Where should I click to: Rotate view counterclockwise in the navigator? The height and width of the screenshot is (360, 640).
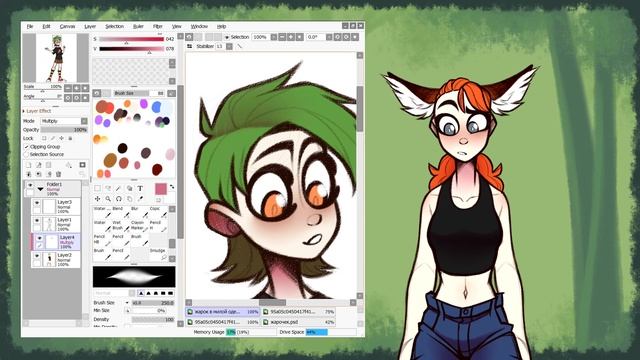[68, 98]
